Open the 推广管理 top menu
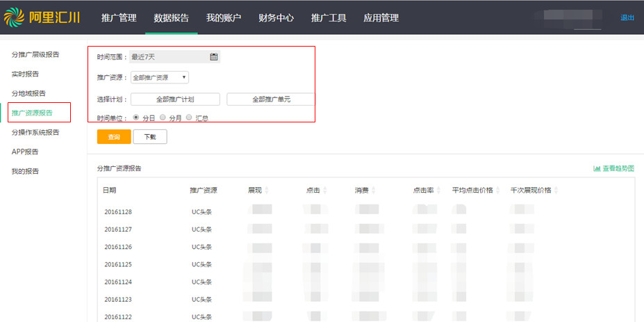Screen dimensions: 644x322 click(119, 18)
